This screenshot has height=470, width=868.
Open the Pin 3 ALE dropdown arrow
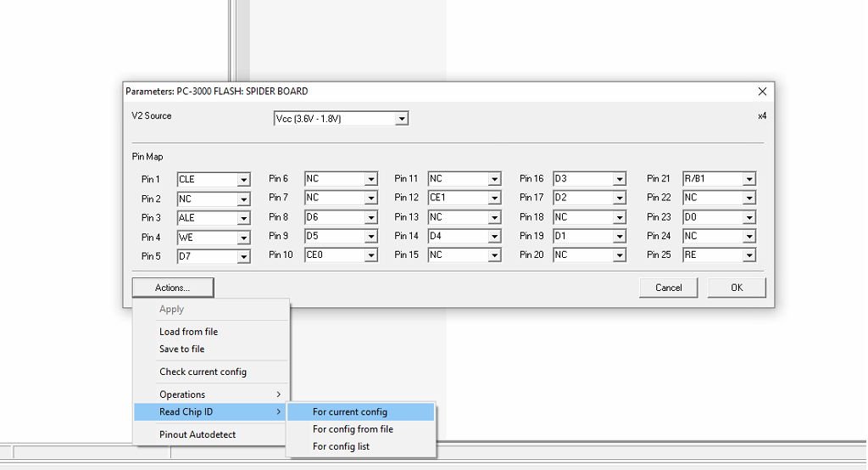[243, 218]
